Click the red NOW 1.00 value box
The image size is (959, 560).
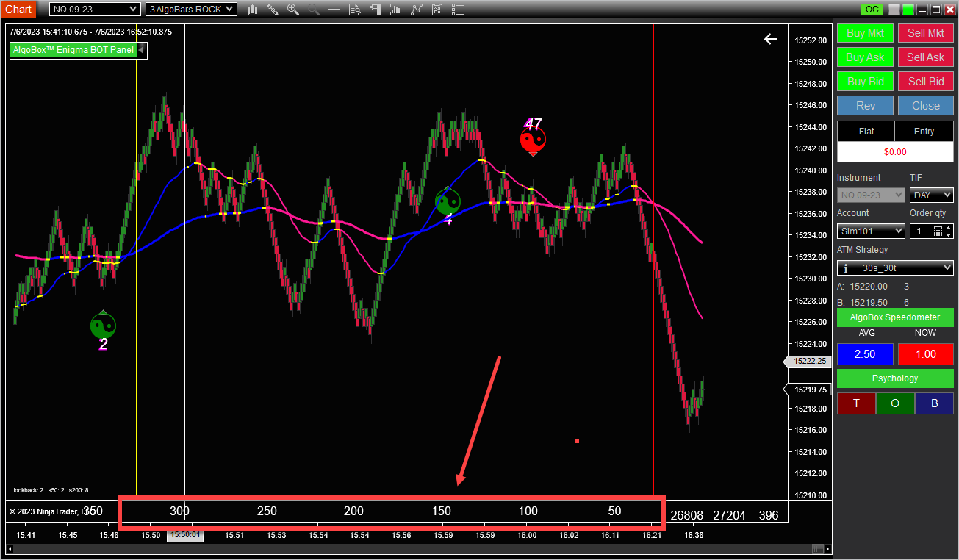[926, 354]
